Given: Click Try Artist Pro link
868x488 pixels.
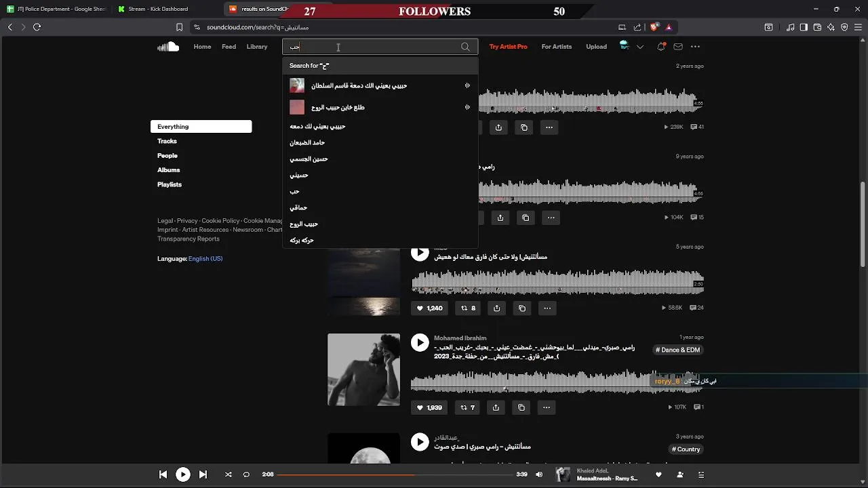Looking at the screenshot, I should [x=508, y=47].
